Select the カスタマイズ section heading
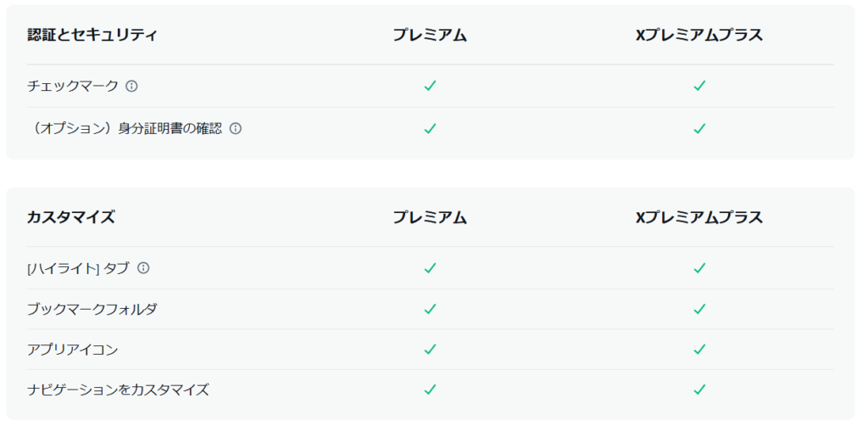Image resolution: width=868 pixels, height=426 pixels. click(x=71, y=217)
